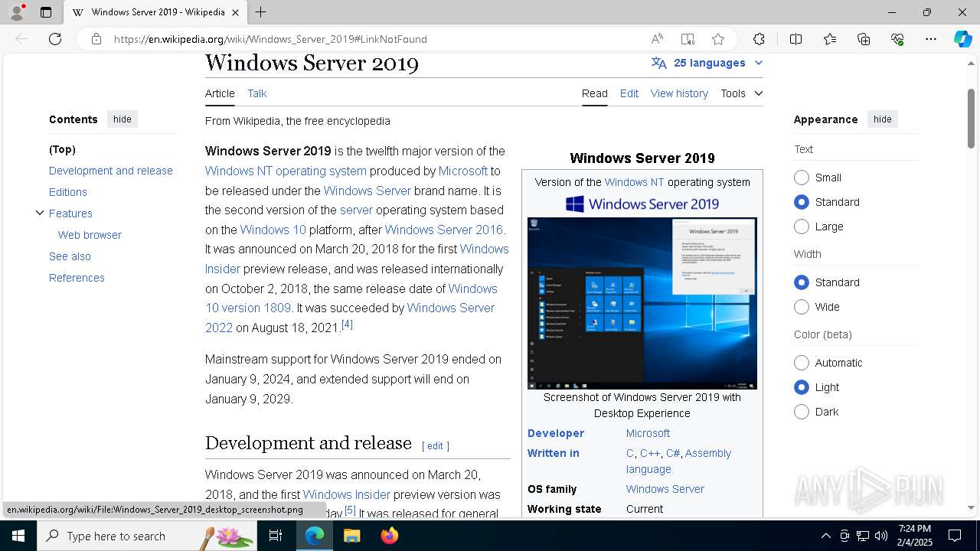This screenshot has width=980, height=551.
Task: Switch to the Article tab
Action: (220, 93)
